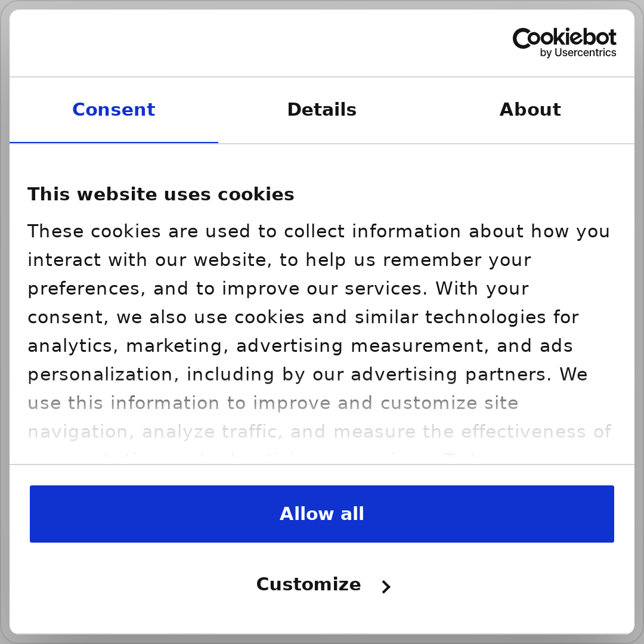The width and height of the screenshot is (644, 644).
Task: Click the faded line 'use this information to improve'
Action: pyautogui.click(x=273, y=403)
